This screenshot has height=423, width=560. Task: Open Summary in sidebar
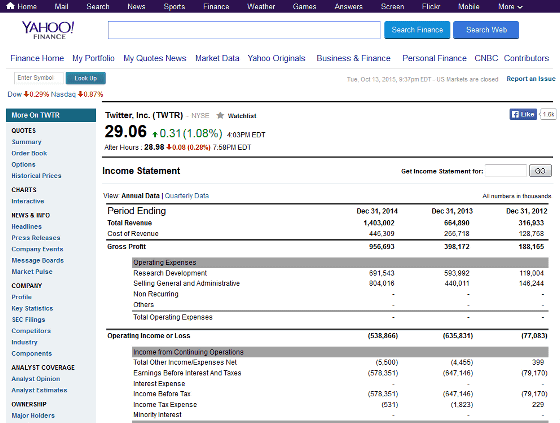coord(26,142)
